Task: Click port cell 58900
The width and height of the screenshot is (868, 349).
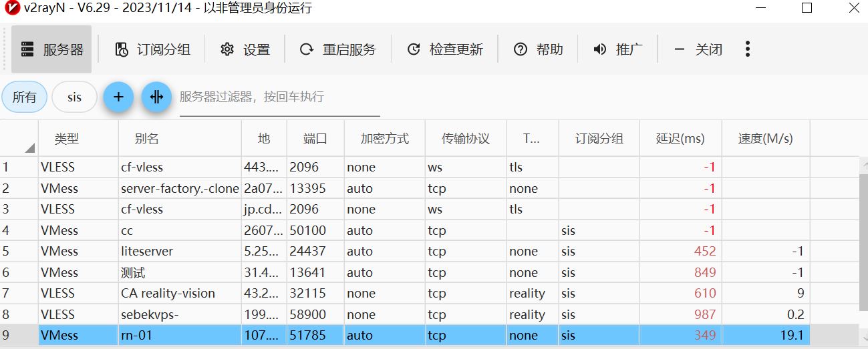Action: [x=308, y=315]
